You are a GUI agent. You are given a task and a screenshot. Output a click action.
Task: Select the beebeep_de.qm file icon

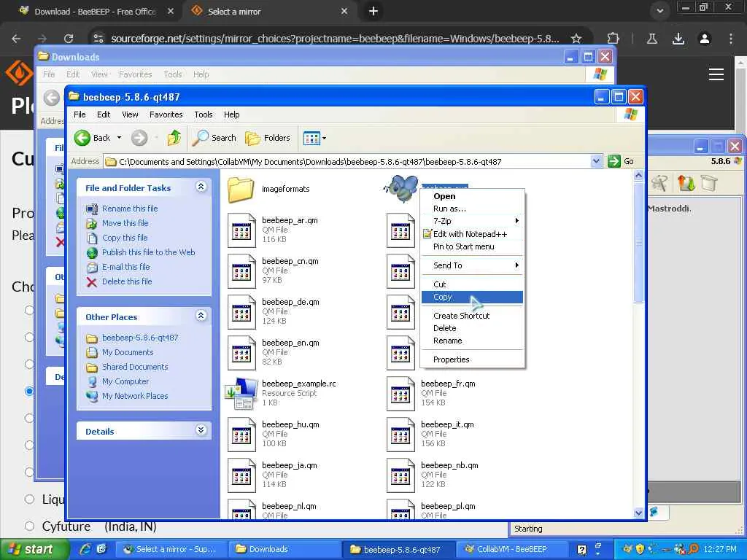pos(241,312)
